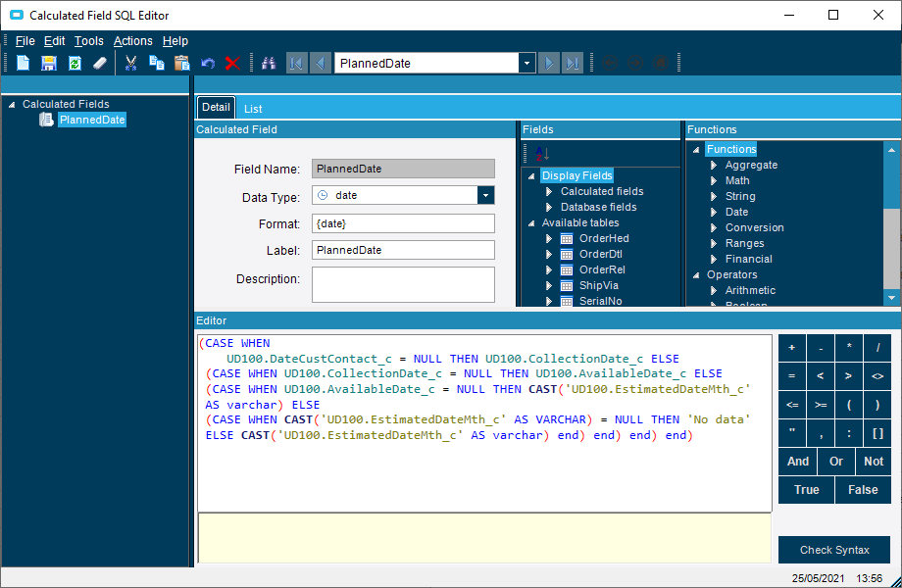Insert the False value button
The width and height of the screenshot is (902, 588).
863,490
